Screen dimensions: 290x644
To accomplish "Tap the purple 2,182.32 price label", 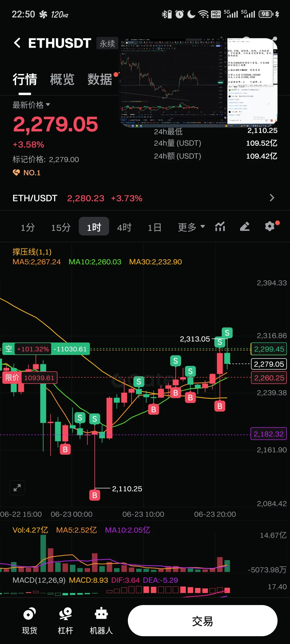I will (x=268, y=434).
